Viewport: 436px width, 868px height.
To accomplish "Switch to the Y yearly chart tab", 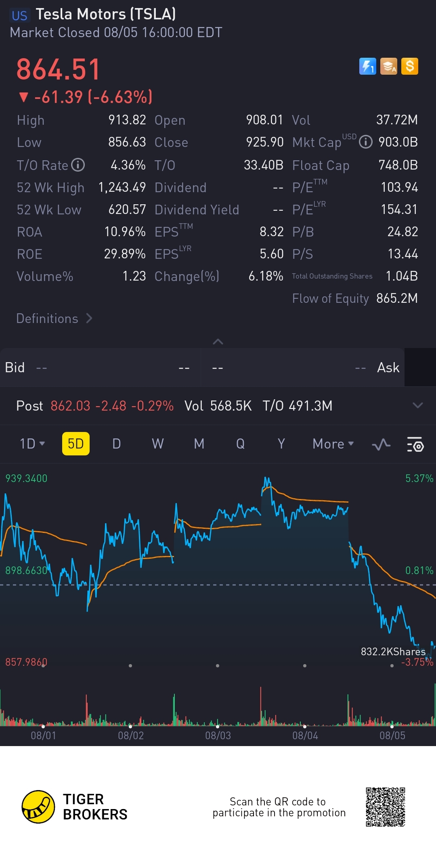I will coord(281,444).
